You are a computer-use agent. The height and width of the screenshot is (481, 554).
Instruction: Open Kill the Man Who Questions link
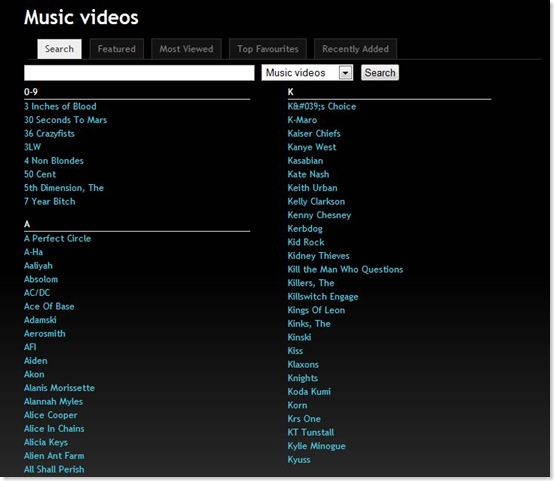[x=345, y=269]
